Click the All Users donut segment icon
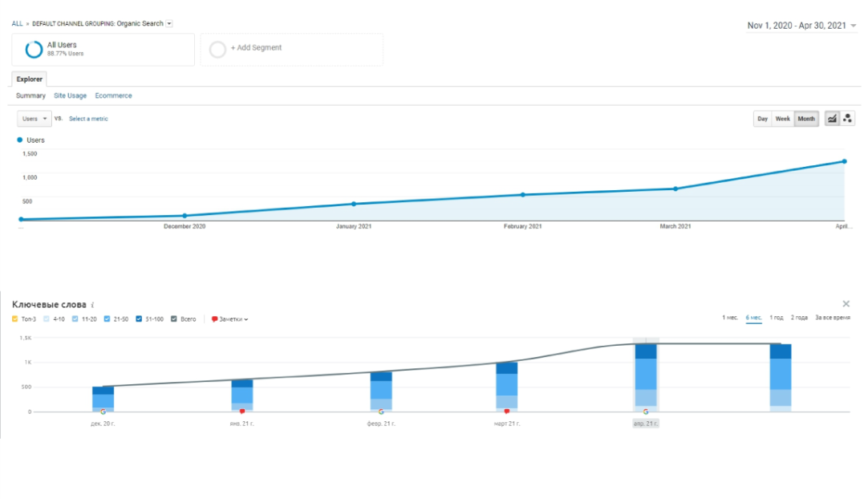The width and height of the screenshot is (868, 499). tap(34, 49)
